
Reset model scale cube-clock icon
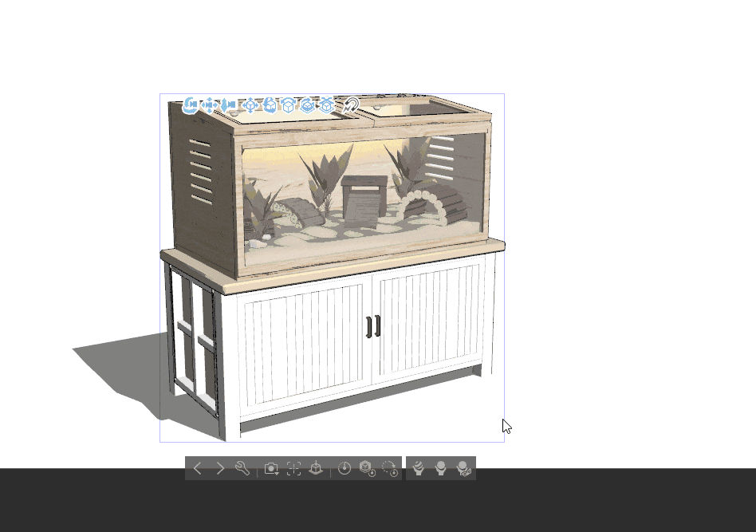367,469
